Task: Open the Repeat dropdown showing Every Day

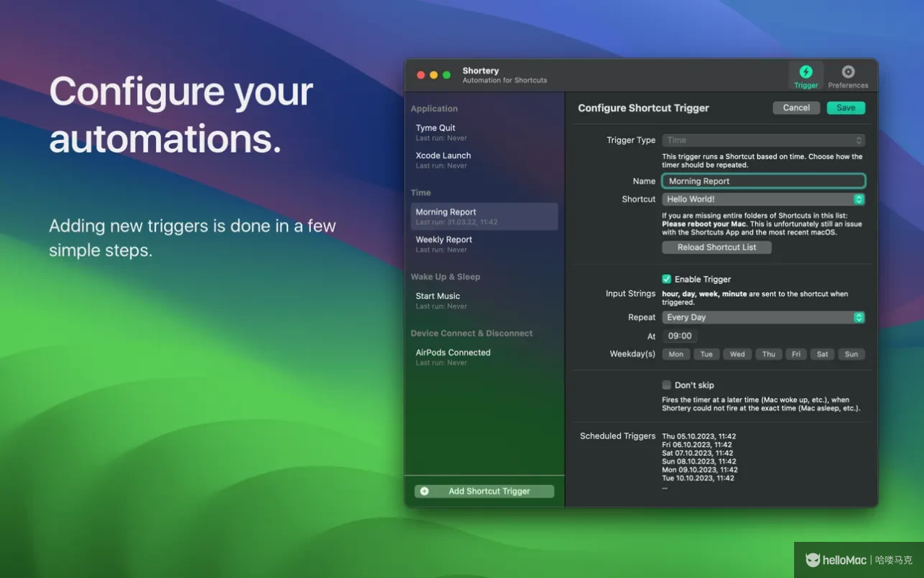Action: (x=763, y=317)
